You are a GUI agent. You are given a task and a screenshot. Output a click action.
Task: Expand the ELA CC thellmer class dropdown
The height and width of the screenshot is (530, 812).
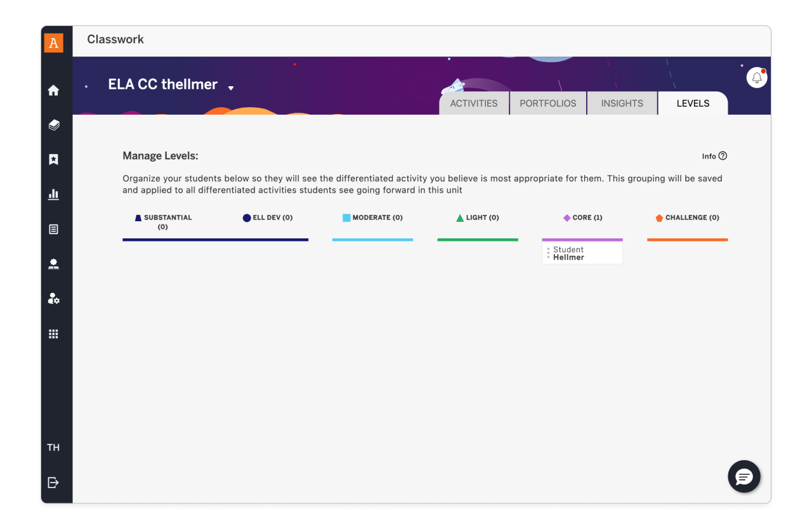coord(231,87)
